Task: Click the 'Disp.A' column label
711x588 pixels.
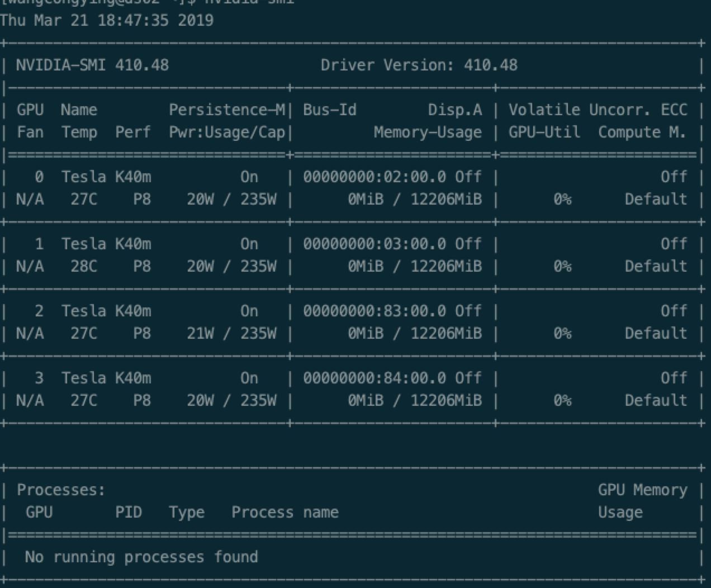Action: point(456,110)
